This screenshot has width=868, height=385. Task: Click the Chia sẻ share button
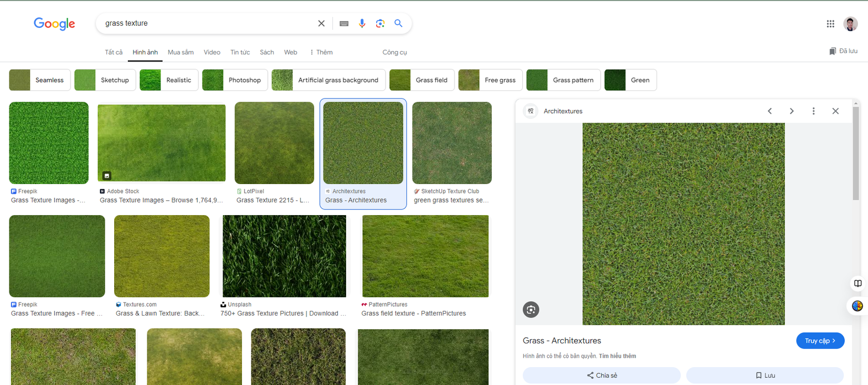coord(601,375)
